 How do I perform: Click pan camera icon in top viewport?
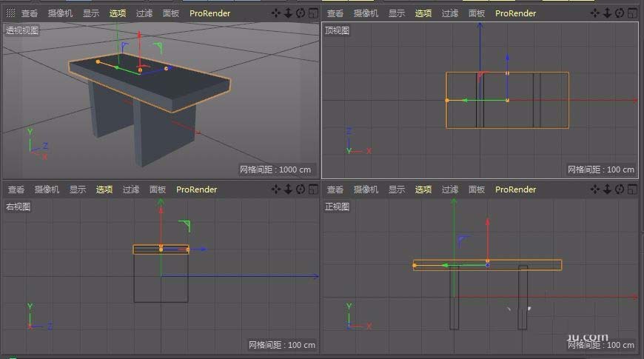tap(597, 13)
